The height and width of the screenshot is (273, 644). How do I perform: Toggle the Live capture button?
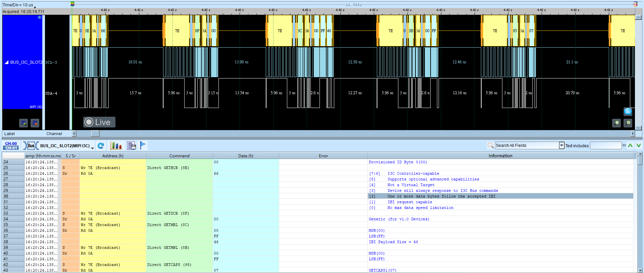click(99, 122)
